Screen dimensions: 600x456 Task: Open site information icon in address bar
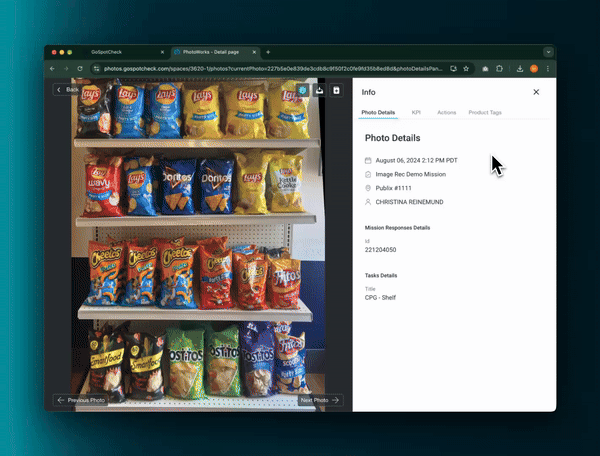coord(96,69)
